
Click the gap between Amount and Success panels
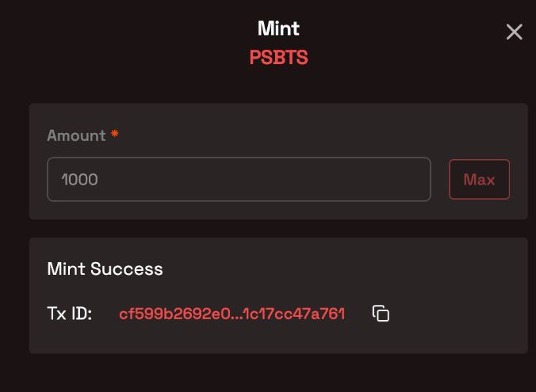[278, 228]
